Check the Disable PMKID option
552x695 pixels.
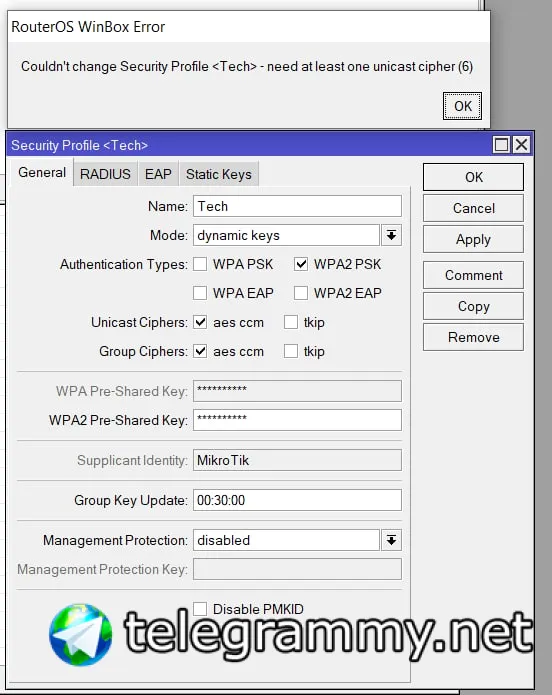(x=200, y=609)
